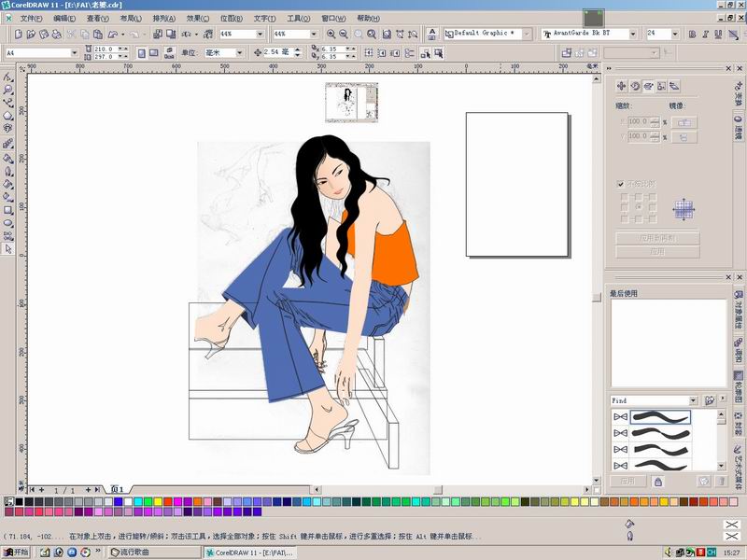747x560 pixels.
Task: Open the Default Graphic style dropdown
Action: (527, 35)
